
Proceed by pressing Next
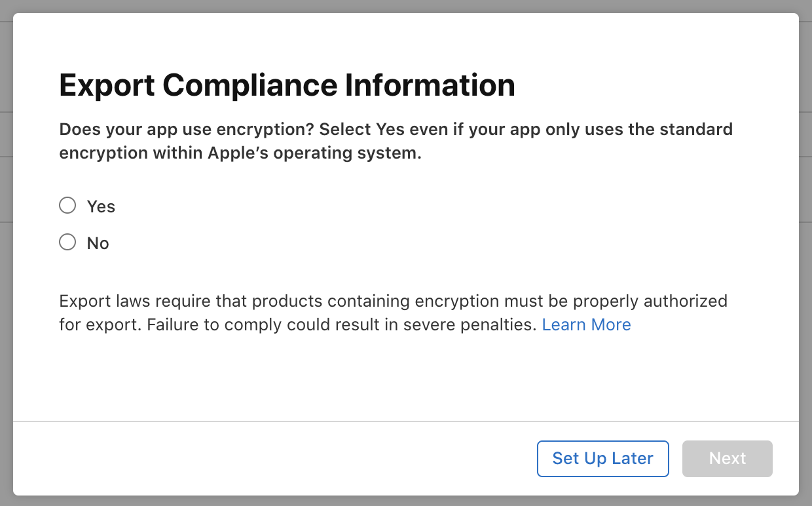point(727,459)
